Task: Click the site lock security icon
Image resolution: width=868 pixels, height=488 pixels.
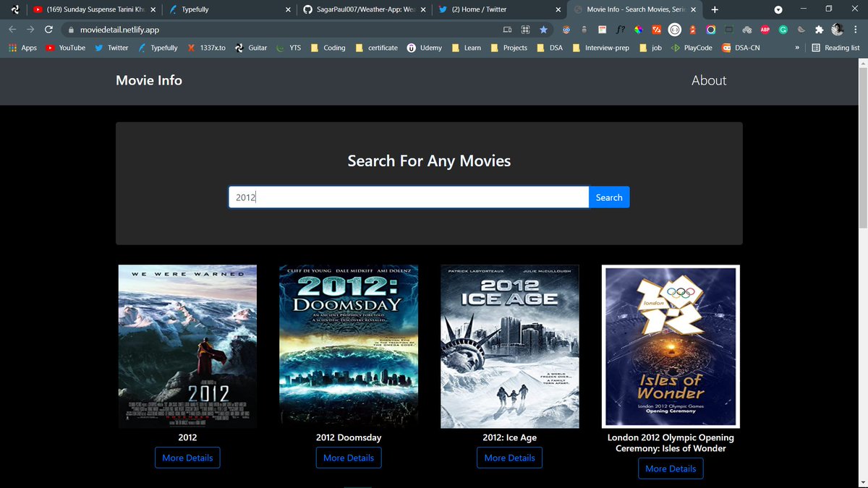Action: 70,30
